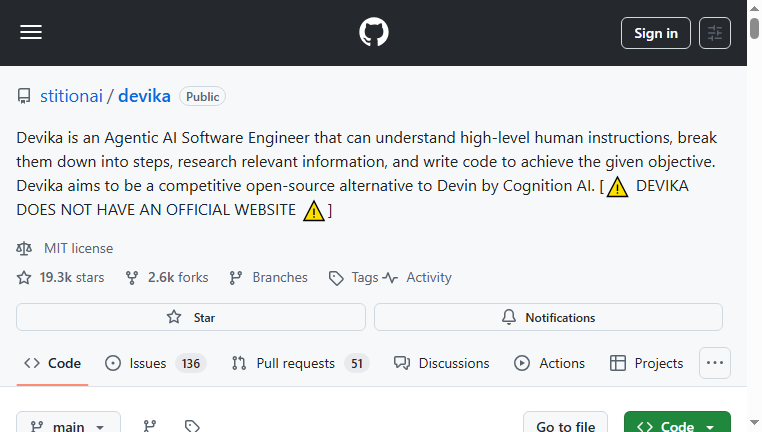Image resolution: width=762 pixels, height=432 pixels.
Task: Click the Sign in button
Action: [656, 33]
